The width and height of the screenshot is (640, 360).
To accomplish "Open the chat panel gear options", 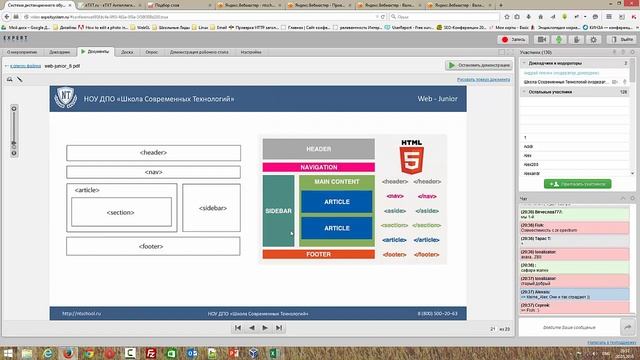I will 632,198.
